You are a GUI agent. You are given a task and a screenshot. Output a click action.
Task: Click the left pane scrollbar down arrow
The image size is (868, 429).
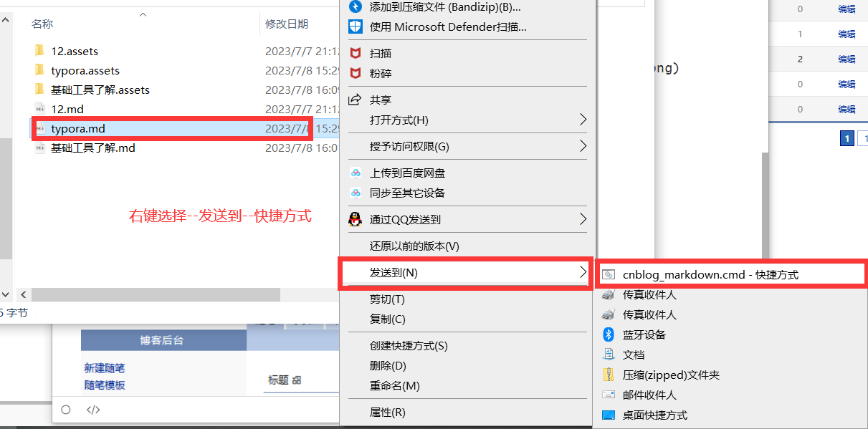pyautogui.click(x=6, y=294)
